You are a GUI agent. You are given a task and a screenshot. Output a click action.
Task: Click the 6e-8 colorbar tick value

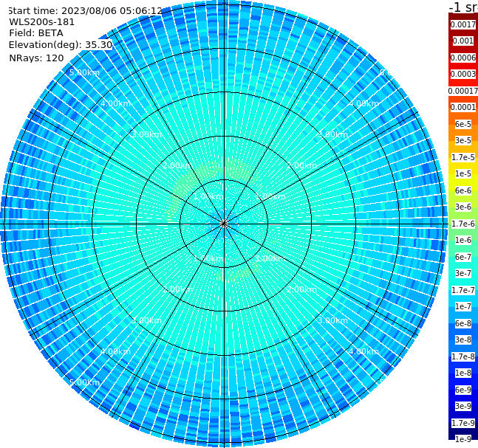463,323
